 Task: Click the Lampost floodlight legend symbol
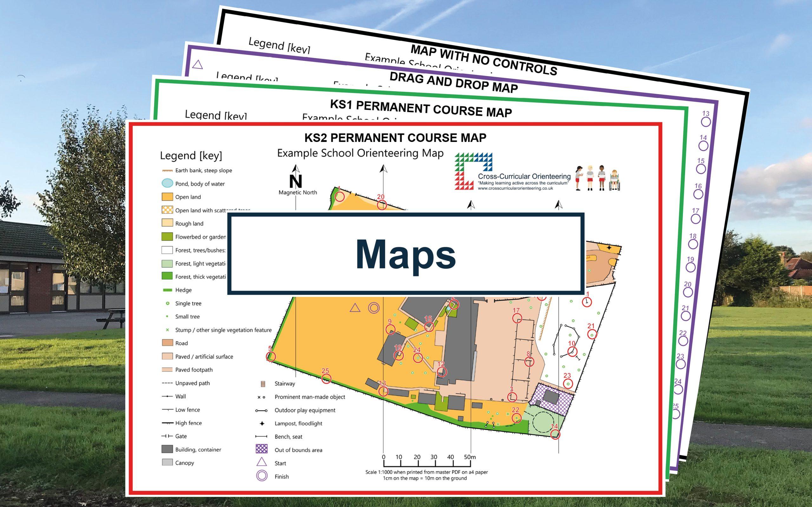coord(262,424)
